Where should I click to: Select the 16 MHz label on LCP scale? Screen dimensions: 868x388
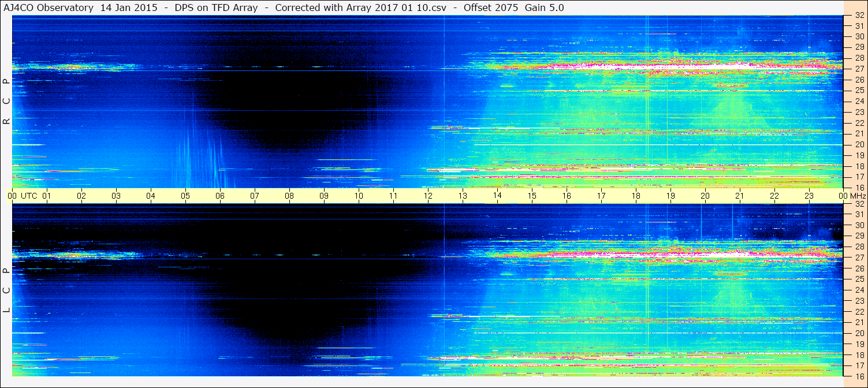click(x=859, y=375)
